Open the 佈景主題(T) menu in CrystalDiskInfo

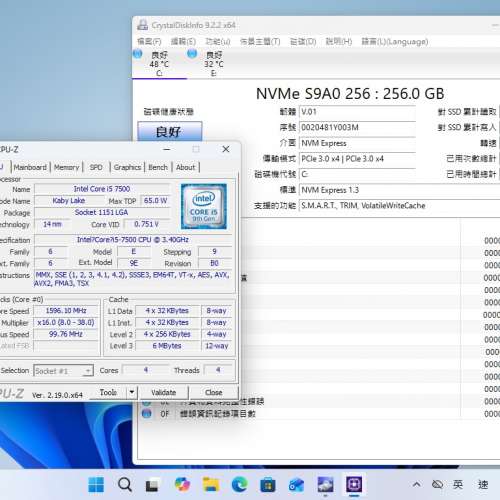260,42
